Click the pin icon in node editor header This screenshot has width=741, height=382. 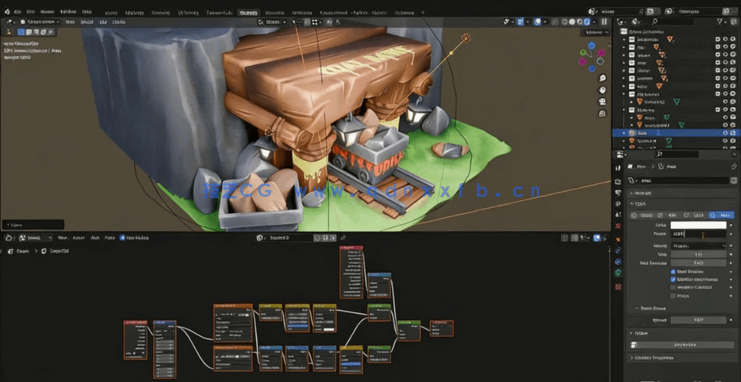[344, 238]
